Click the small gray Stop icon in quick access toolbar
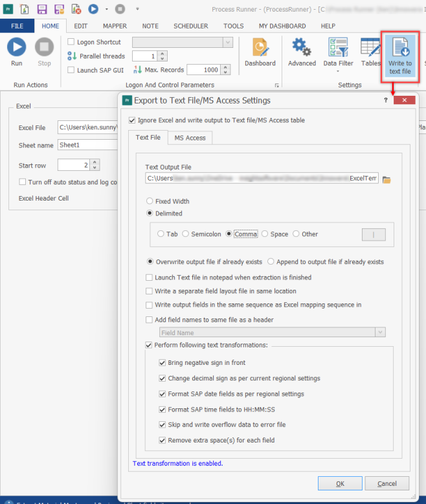This screenshot has width=426, height=504. (x=120, y=9)
